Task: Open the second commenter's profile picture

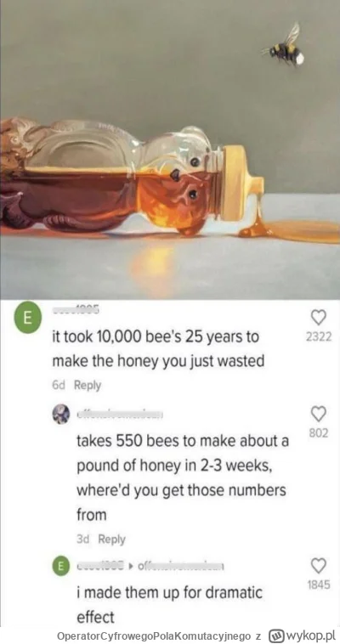Action: point(62,415)
